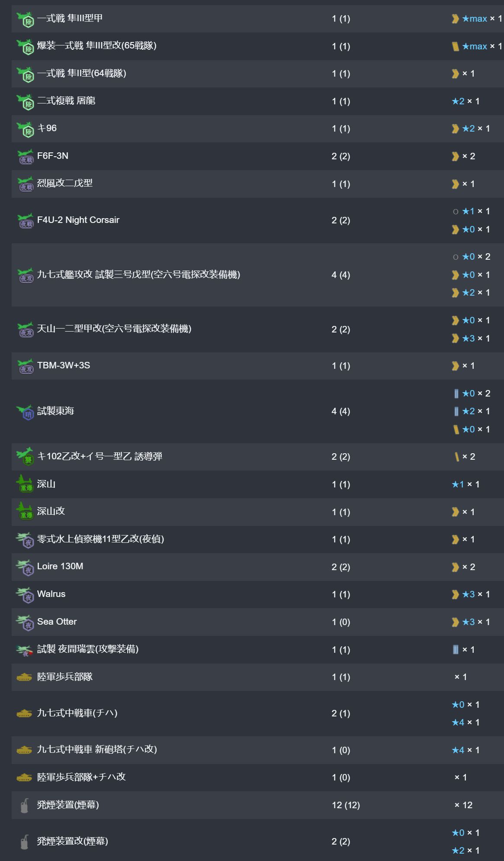The height and width of the screenshot is (861, 504).
Task: Select the Loire 130M equipment name
Action: point(60,566)
